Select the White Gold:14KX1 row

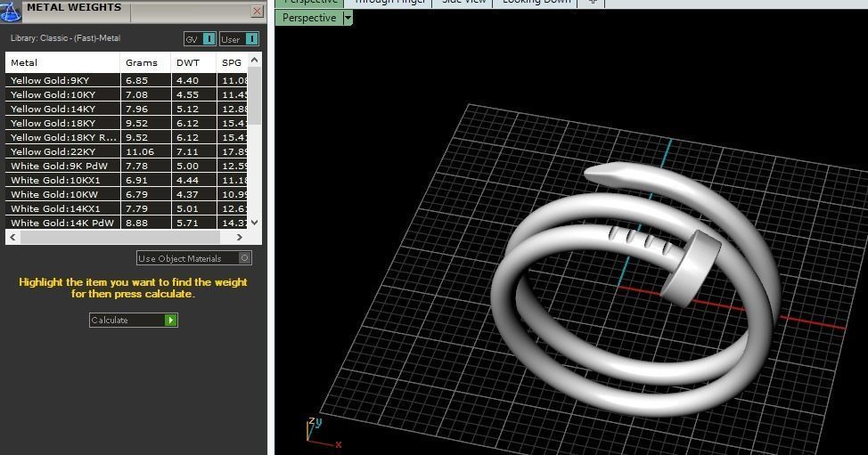127,208
